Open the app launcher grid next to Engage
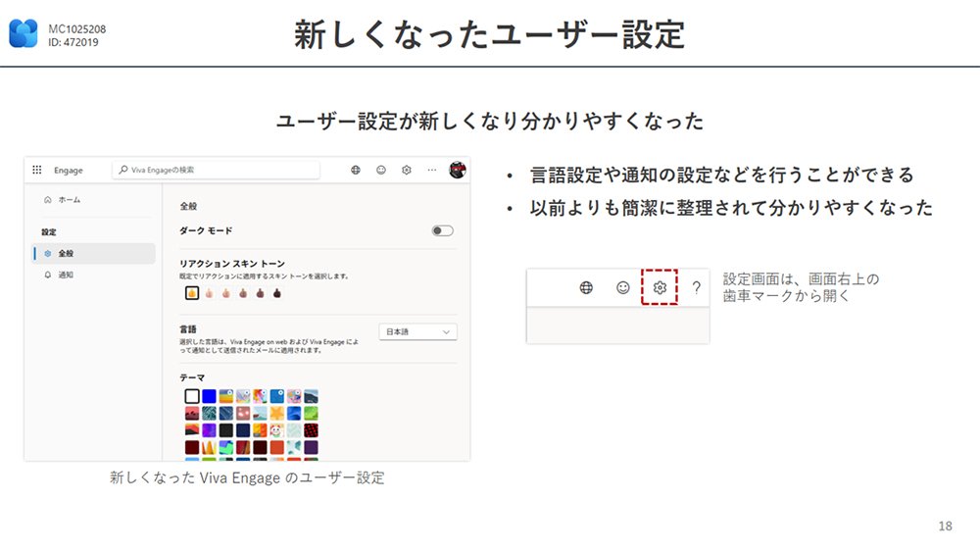This screenshot has height=552, width=980. click(37, 170)
